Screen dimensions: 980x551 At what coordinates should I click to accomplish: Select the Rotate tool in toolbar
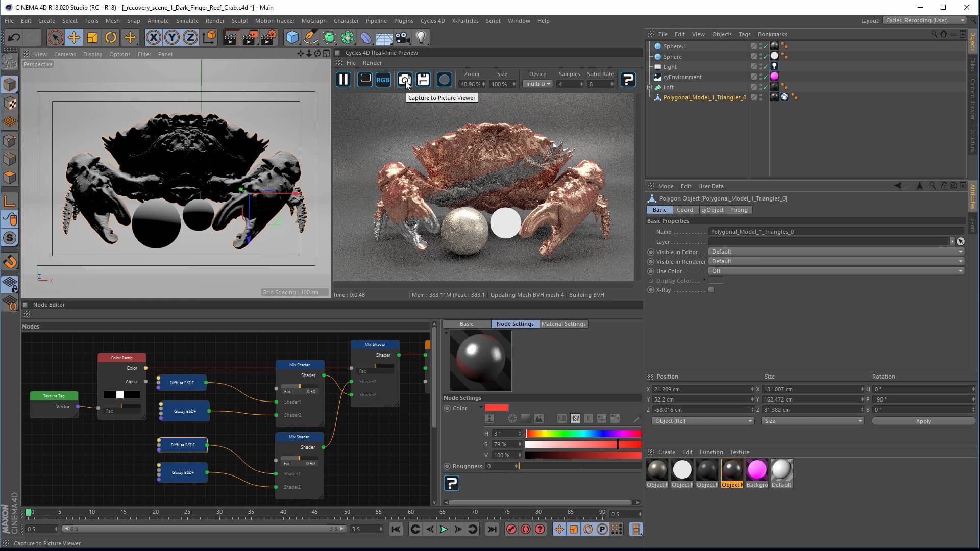(111, 37)
